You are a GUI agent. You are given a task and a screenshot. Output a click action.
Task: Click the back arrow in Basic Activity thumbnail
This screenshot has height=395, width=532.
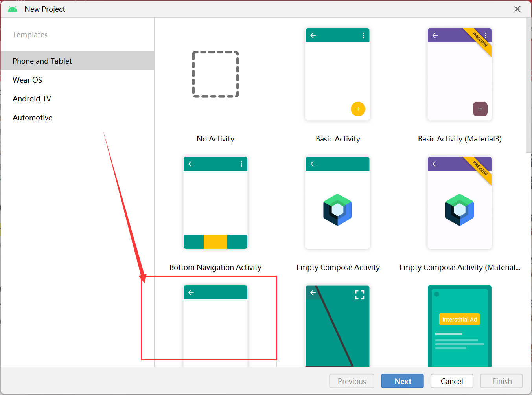pyautogui.click(x=313, y=35)
